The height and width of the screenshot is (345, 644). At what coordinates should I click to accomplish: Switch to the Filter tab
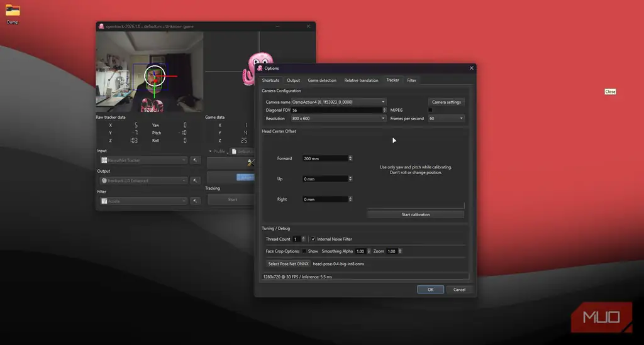pyautogui.click(x=411, y=80)
